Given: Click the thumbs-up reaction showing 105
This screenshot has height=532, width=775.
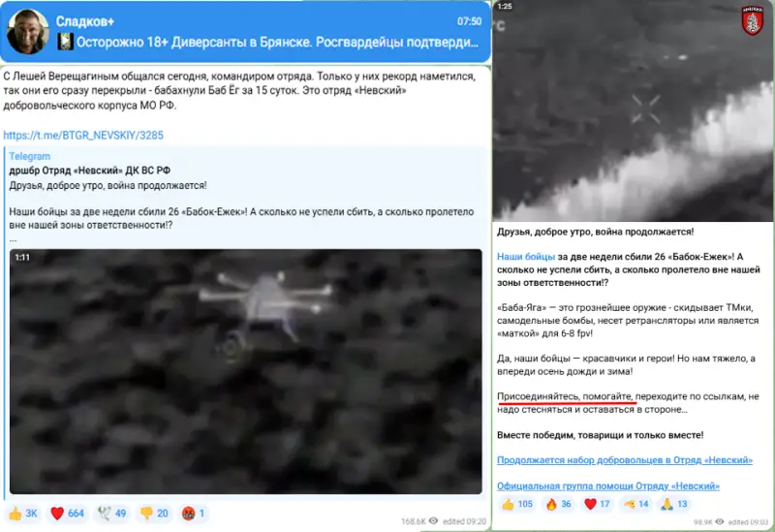Looking at the screenshot, I should [x=517, y=504].
